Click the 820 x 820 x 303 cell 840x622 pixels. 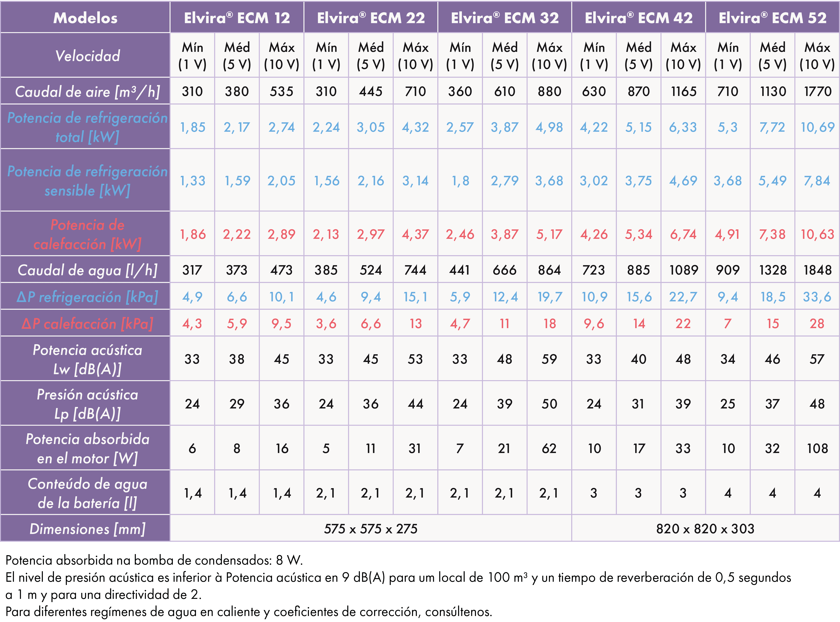click(x=705, y=529)
